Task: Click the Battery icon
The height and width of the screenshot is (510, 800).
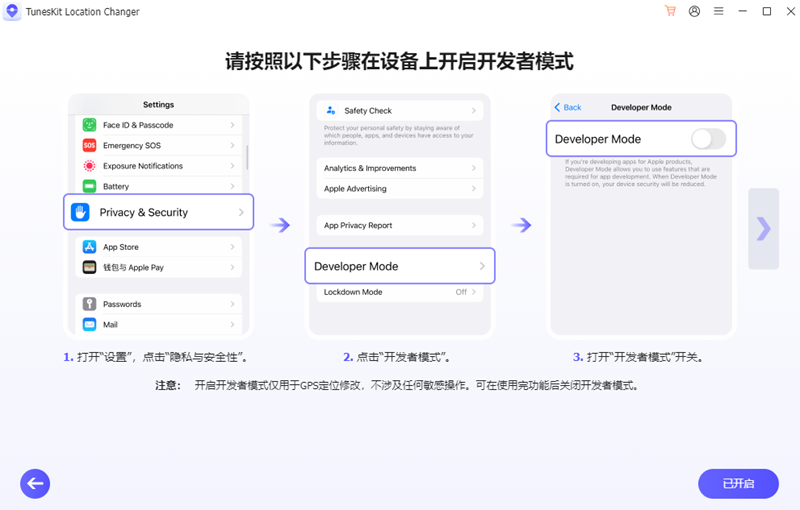Action: (x=89, y=186)
